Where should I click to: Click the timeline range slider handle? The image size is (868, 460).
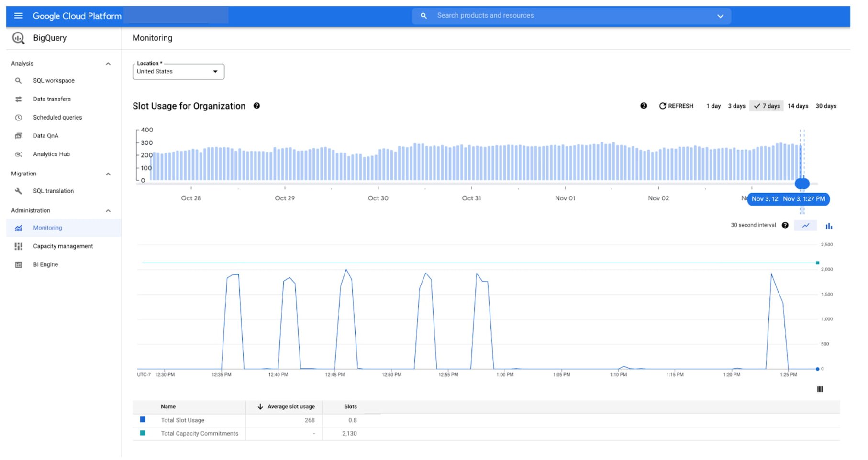click(x=802, y=184)
